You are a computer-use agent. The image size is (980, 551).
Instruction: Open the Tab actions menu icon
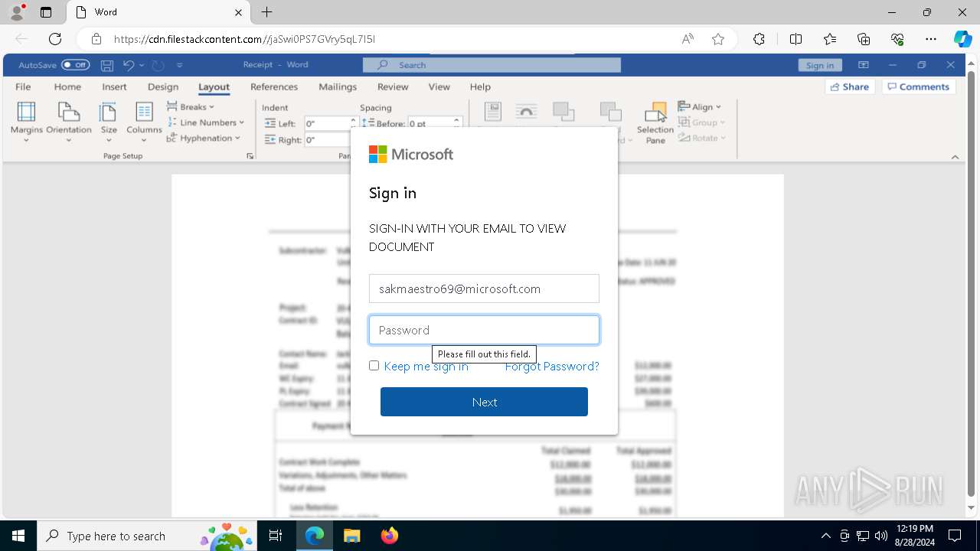46,12
